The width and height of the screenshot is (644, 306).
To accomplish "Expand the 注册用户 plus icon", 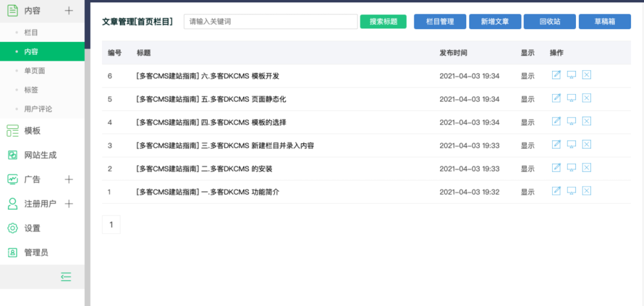I will point(69,204).
